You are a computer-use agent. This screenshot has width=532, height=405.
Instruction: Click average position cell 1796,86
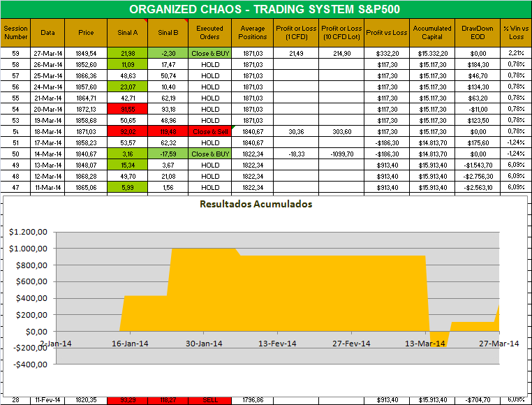tap(253, 401)
